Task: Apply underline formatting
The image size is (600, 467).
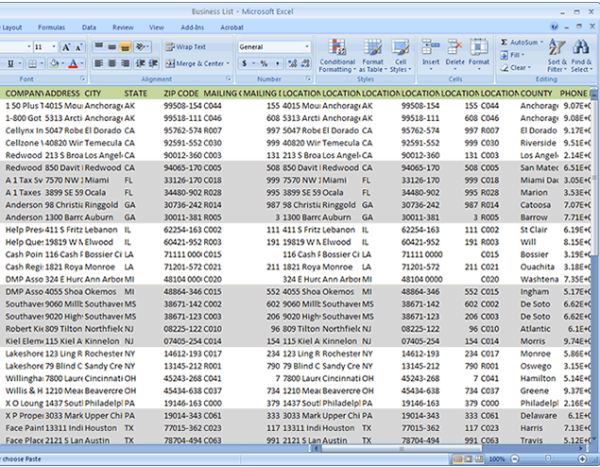Action: pos(10,63)
